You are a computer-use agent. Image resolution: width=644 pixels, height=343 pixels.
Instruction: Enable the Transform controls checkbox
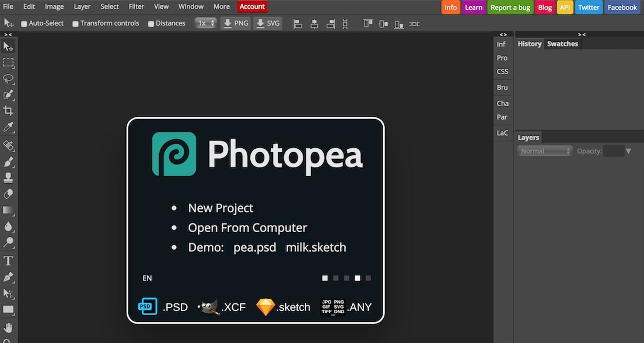pos(76,24)
